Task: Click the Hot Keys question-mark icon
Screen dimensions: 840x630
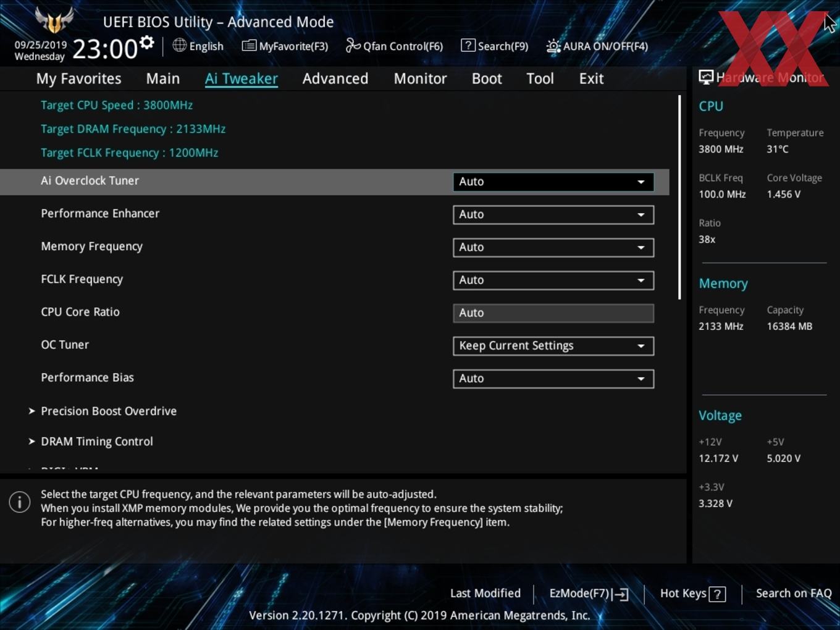Action: coord(717,594)
